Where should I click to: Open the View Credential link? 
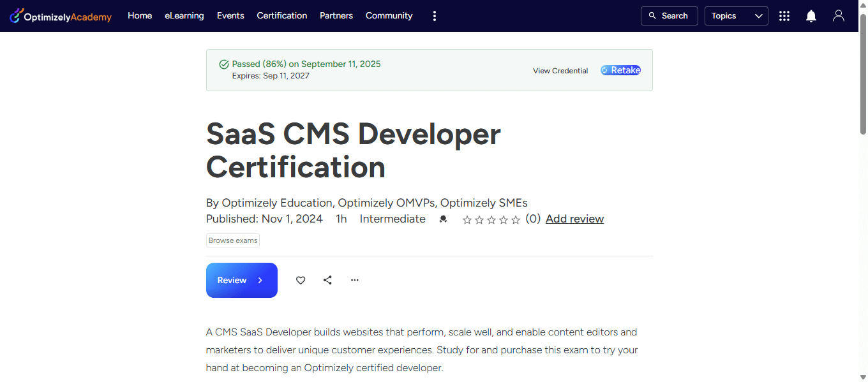pos(560,71)
